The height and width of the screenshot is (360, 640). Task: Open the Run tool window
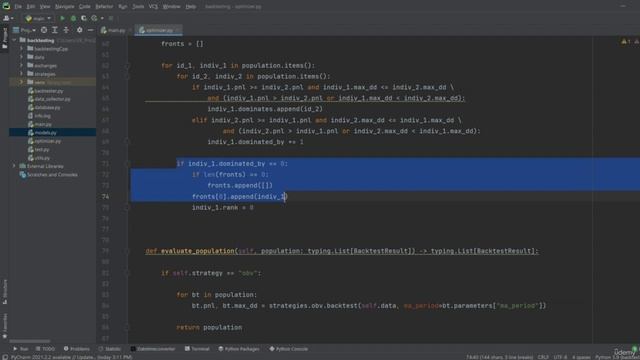[x=20, y=349]
